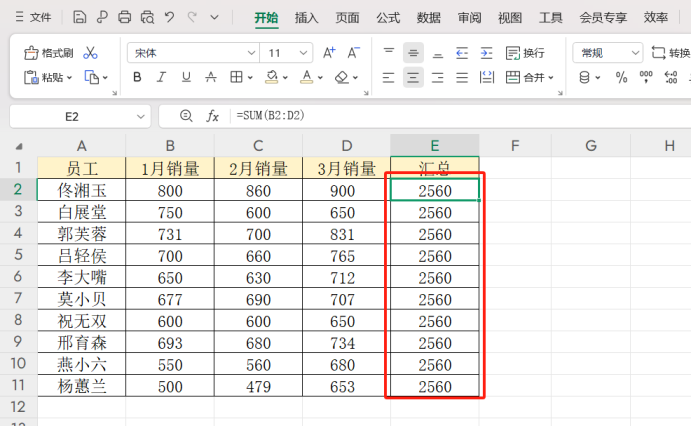692x426 pixels.
Task: Toggle bold formatting
Action: [137, 77]
